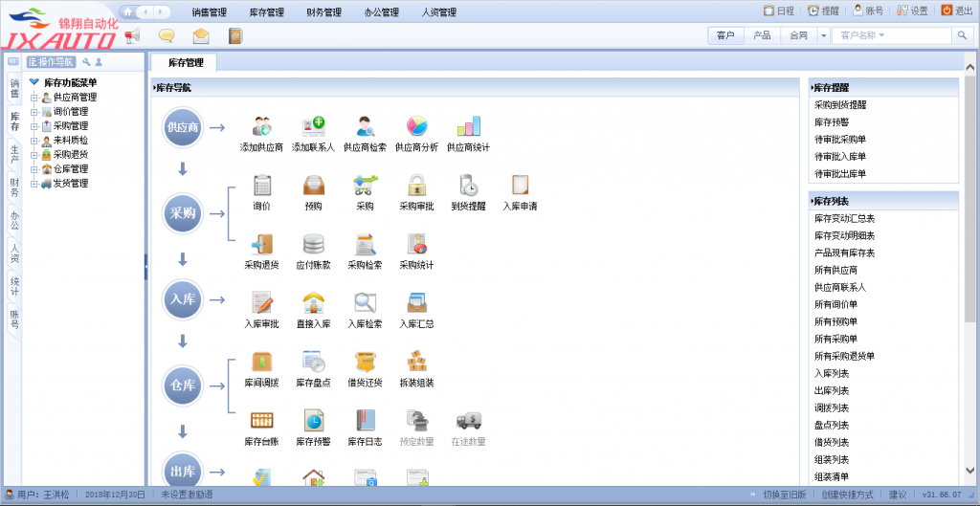Click 库存变动汇总表 link in 库存列表
The width and height of the screenshot is (980, 506).
coord(844,218)
